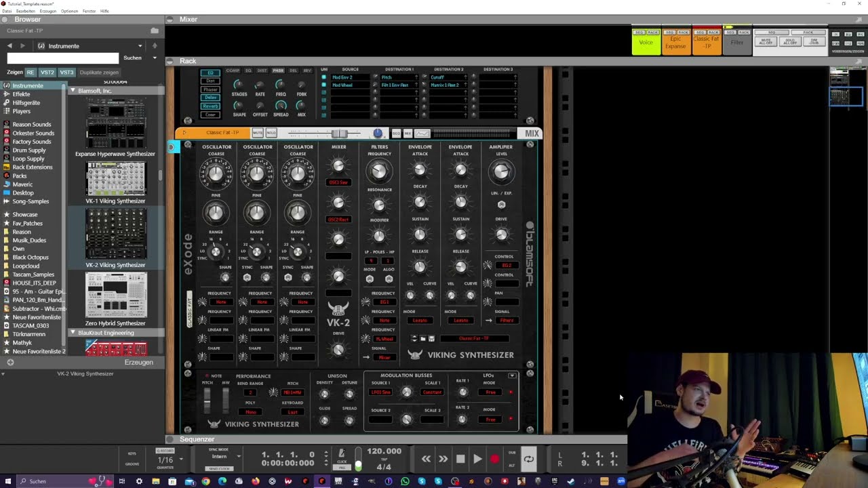The image size is (868, 488).
Task: Open the OSC1 Saw mixer source selector
Action: click(338, 182)
